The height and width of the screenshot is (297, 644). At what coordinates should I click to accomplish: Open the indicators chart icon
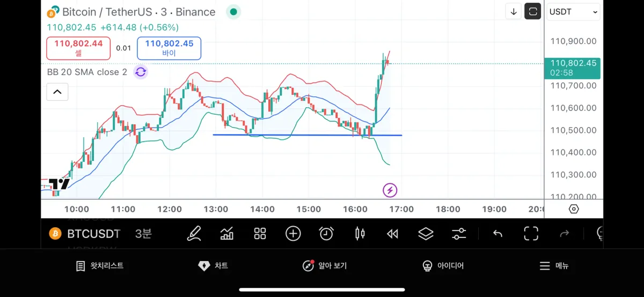tap(227, 233)
